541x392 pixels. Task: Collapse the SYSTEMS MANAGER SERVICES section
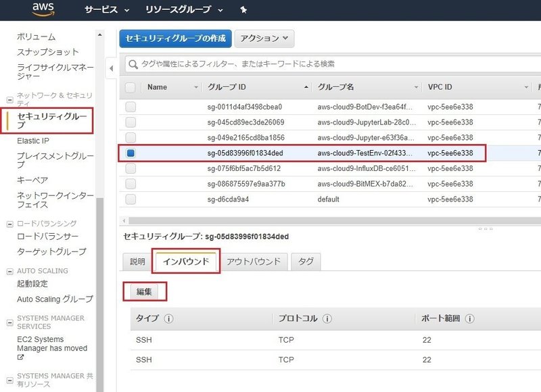point(10,322)
